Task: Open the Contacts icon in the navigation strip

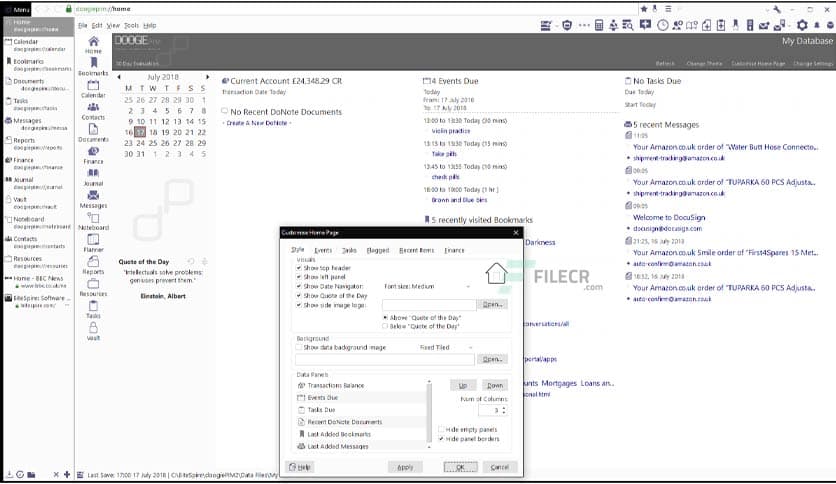Action: click(93, 107)
